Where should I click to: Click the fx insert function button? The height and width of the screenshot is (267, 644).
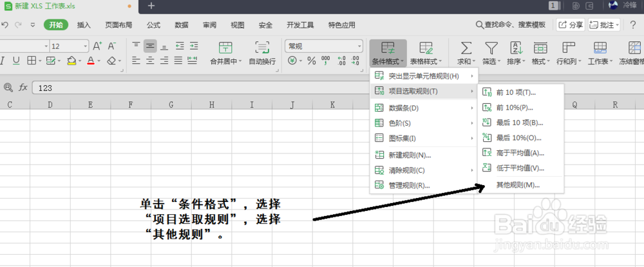pos(23,87)
